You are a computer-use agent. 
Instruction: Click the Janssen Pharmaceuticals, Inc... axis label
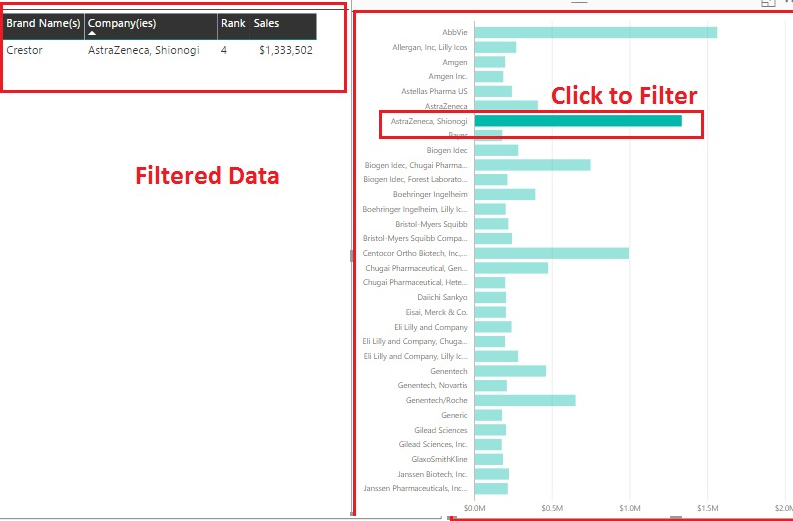[415, 489]
